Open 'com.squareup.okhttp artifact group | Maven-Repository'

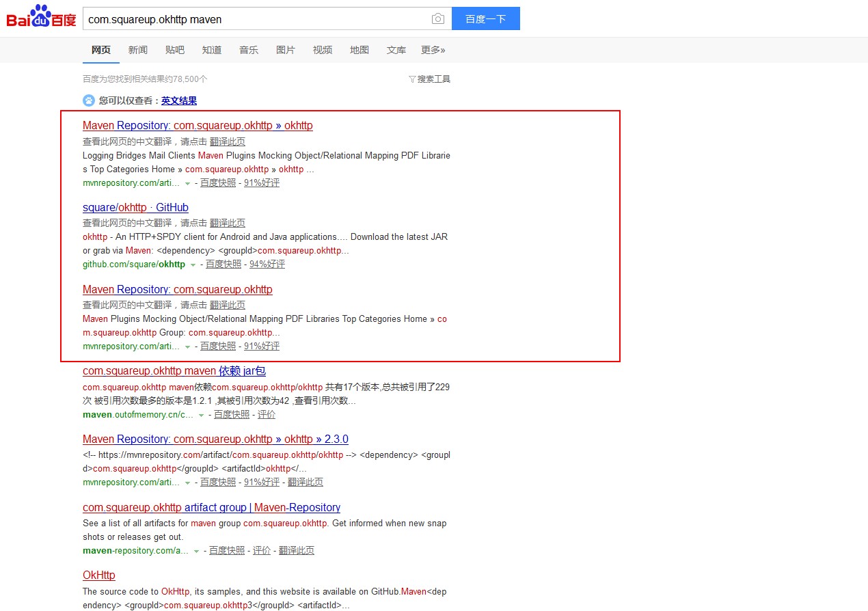[x=211, y=508]
